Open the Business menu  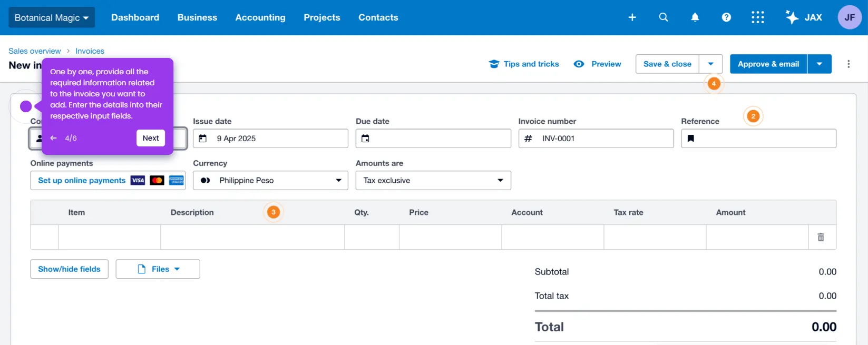[197, 17]
